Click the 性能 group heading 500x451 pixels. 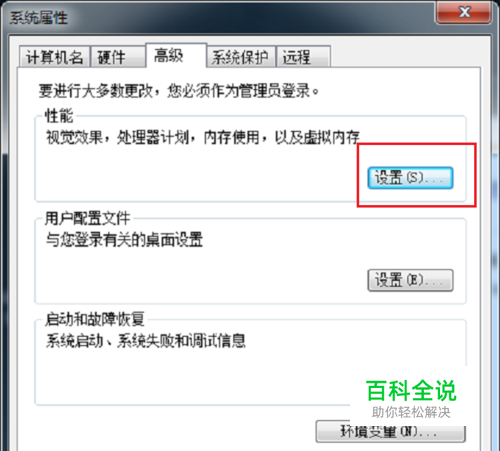click(59, 116)
